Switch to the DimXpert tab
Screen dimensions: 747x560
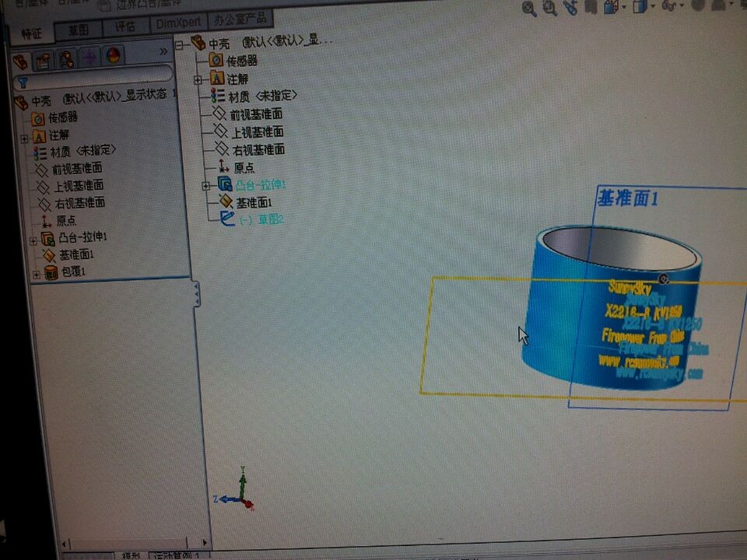[179, 23]
